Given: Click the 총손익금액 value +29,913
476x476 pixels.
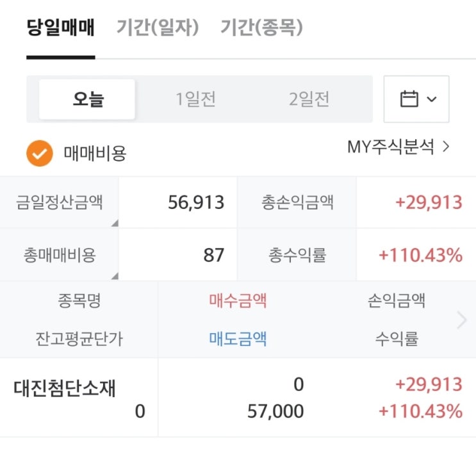Looking at the screenshot, I should pos(429,202).
